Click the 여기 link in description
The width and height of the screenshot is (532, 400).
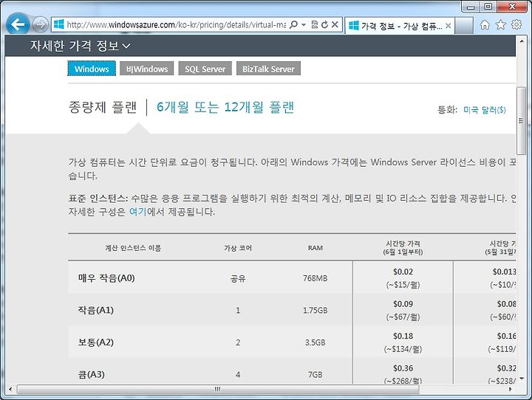coord(137,212)
